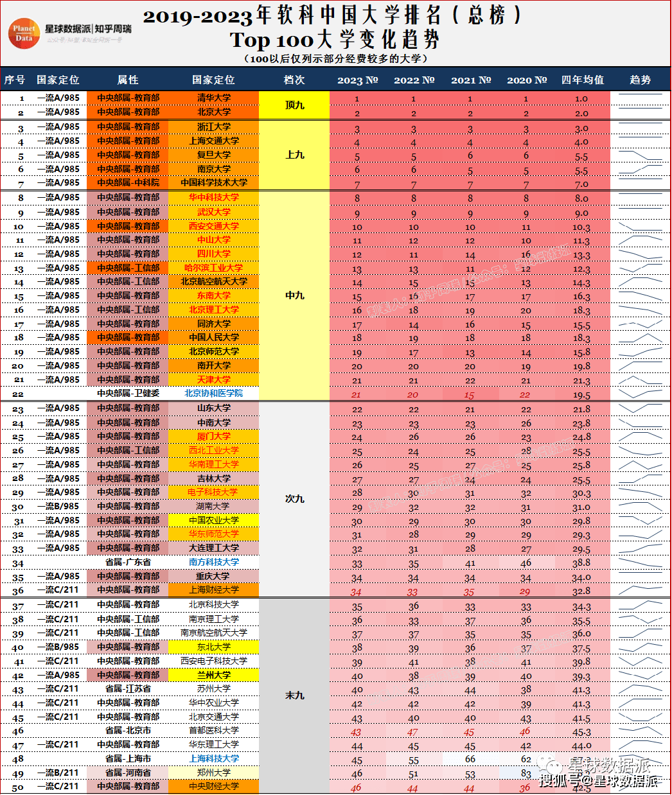
Task: Select the 序号 column header
Action: coord(14,80)
